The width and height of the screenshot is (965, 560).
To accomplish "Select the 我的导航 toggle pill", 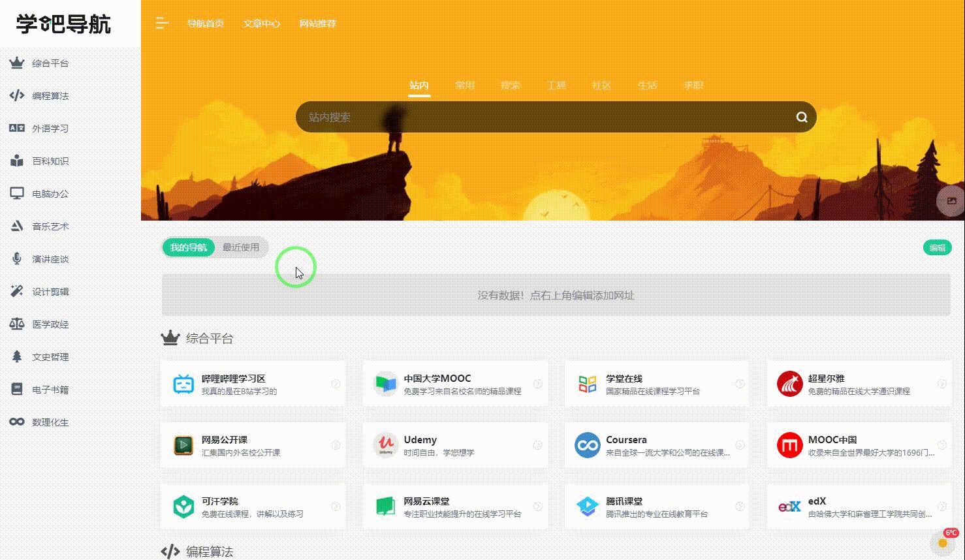I will (x=188, y=247).
